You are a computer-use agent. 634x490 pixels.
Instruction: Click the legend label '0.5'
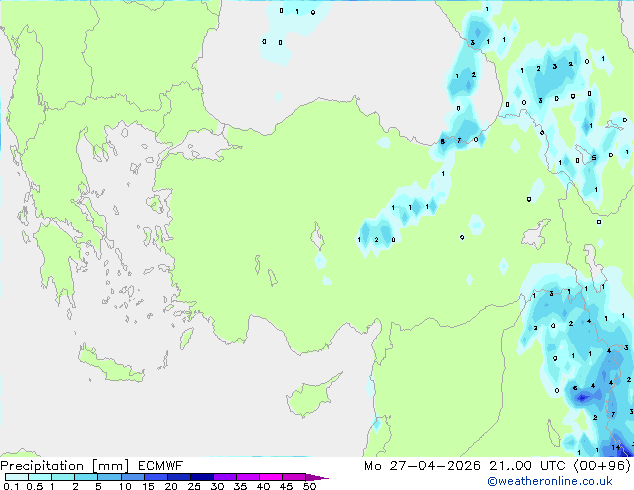[x=34, y=486]
